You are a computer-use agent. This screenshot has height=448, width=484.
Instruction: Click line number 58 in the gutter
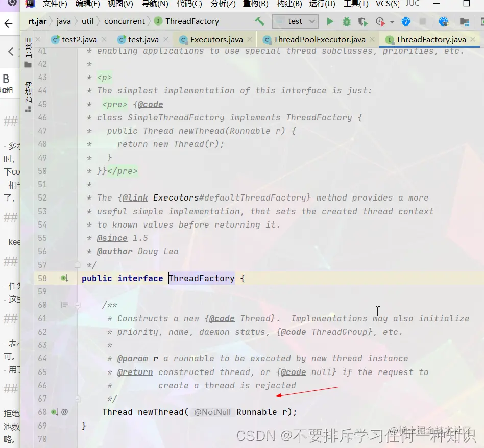coord(42,278)
